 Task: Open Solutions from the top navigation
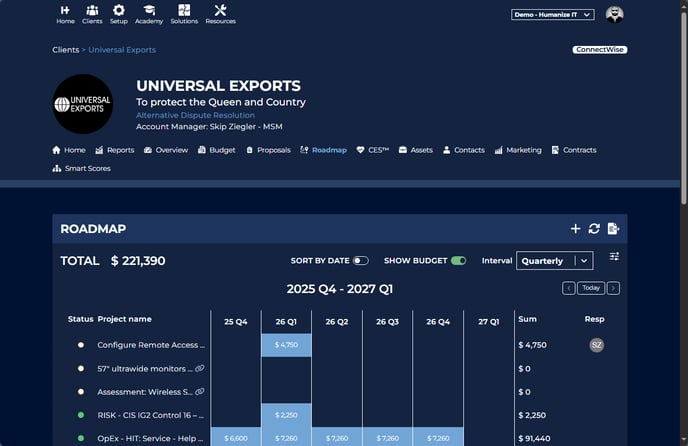pos(184,14)
